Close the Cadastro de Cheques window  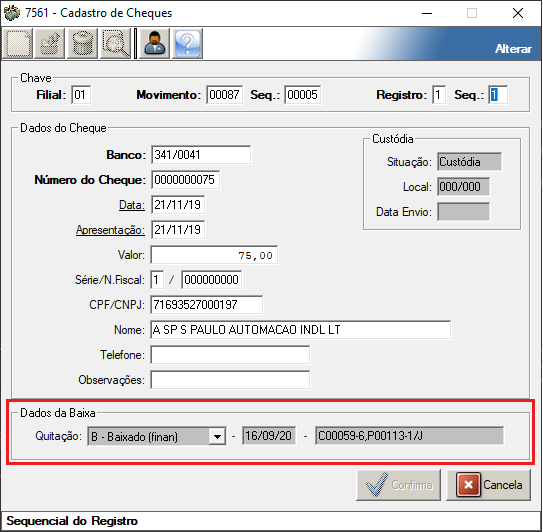[518, 13]
